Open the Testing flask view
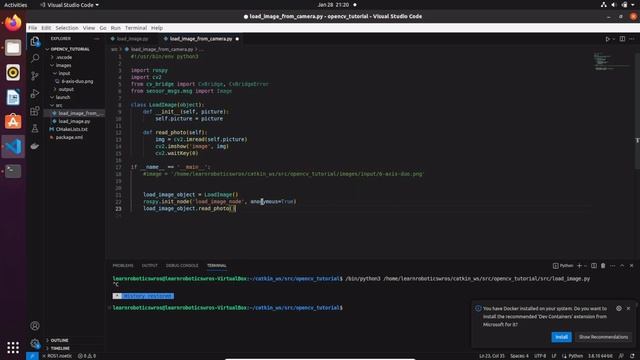640x360 pixels. (35, 128)
